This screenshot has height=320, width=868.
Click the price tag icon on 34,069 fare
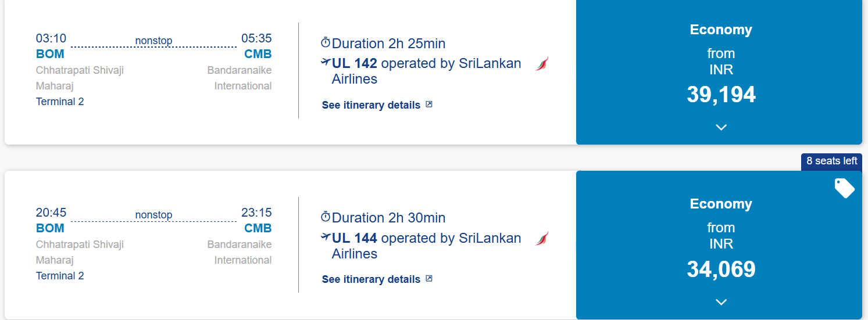(x=844, y=188)
